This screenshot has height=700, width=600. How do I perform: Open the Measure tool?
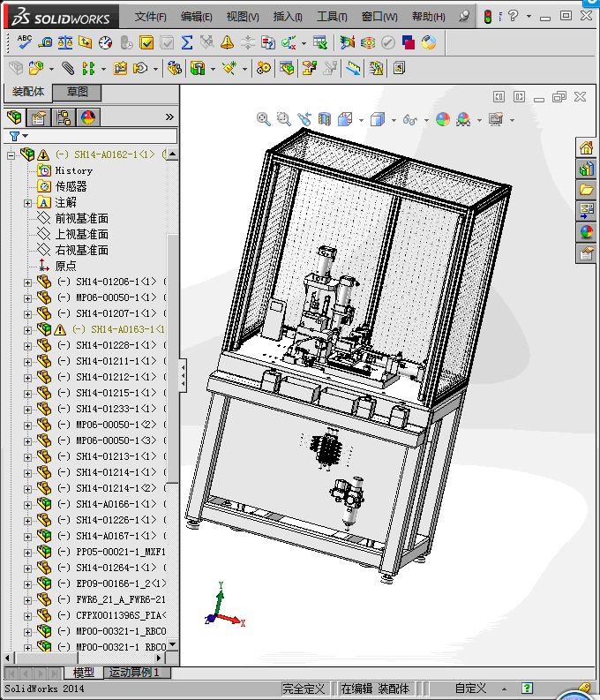coord(45,42)
